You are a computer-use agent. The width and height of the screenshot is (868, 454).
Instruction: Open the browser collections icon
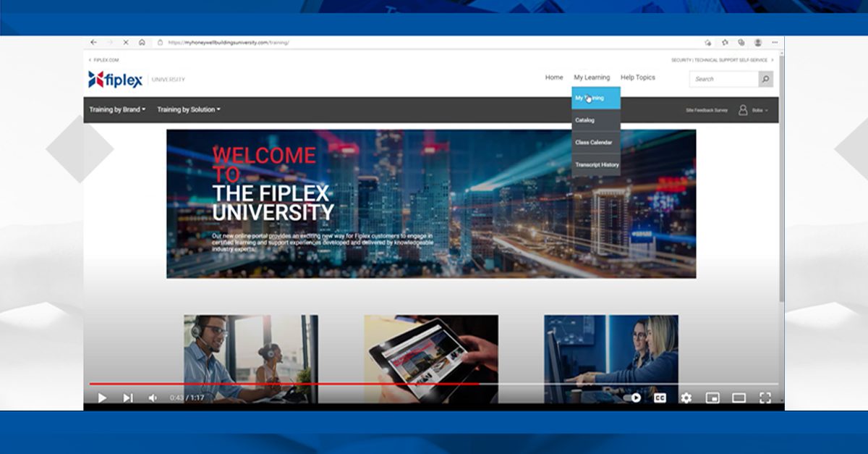click(741, 42)
